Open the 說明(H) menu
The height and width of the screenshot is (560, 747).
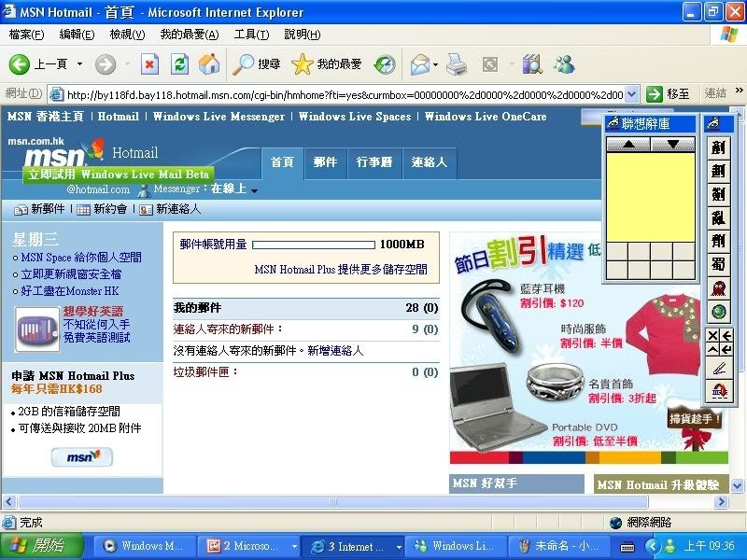pyautogui.click(x=302, y=35)
